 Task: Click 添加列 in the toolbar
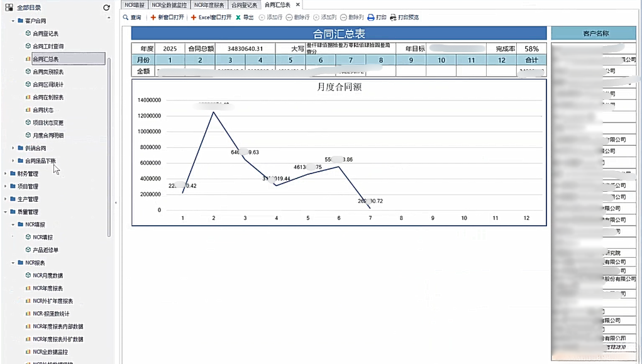(324, 17)
